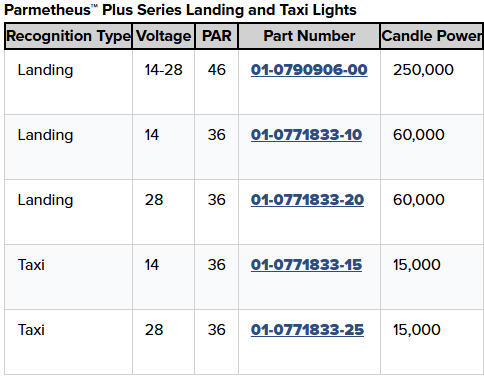Select 60,000 candle power in 28V Landing row
This screenshot has width=484, height=376.
[x=419, y=200]
